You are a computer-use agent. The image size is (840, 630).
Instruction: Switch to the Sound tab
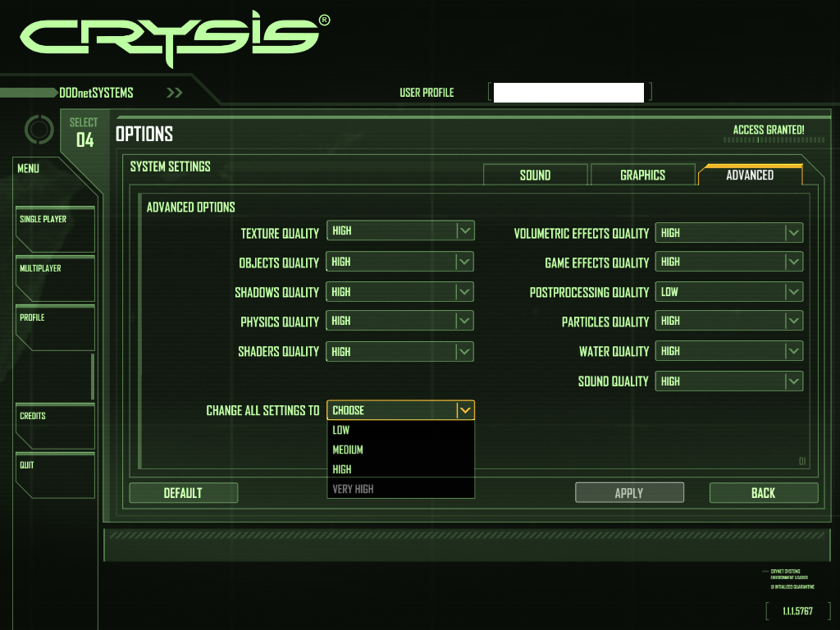pyautogui.click(x=535, y=176)
